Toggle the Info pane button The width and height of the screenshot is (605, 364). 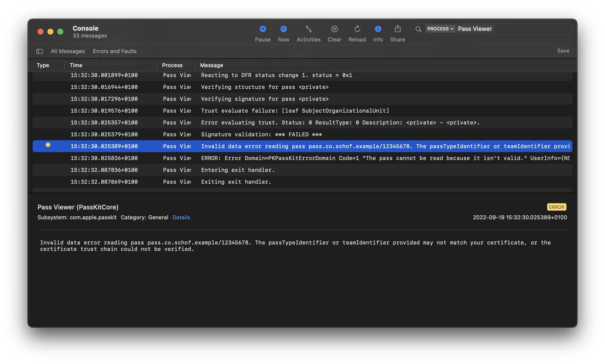378,29
